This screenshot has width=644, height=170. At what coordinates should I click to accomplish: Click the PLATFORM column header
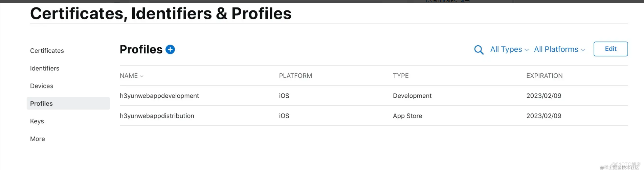click(295, 76)
